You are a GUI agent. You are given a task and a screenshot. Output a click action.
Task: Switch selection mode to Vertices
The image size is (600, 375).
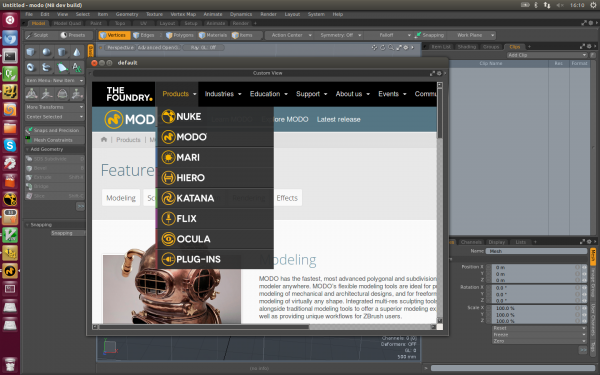click(x=114, y=35)
